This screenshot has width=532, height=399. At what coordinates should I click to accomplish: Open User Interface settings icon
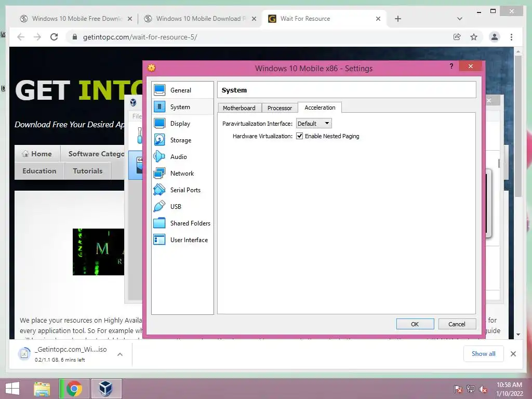159,240
